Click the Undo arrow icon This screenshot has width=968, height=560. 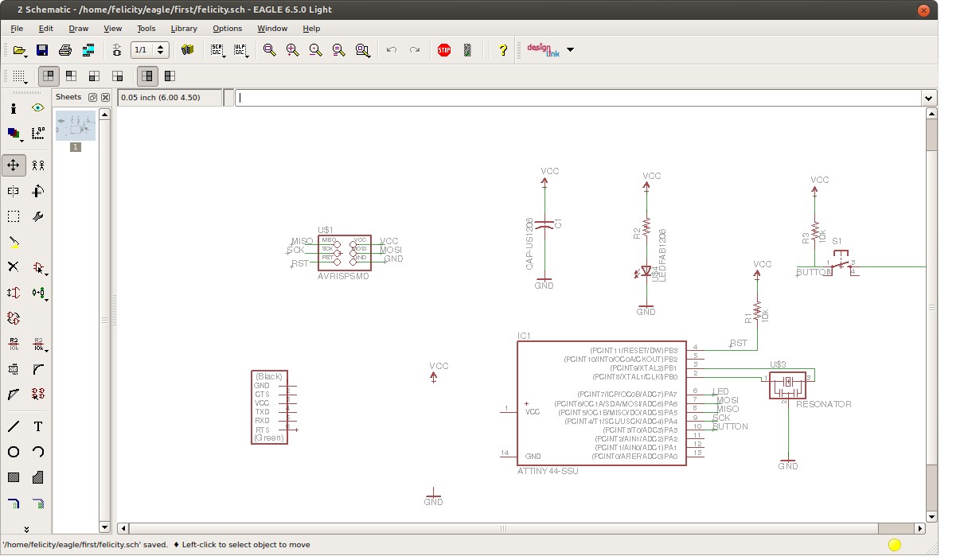(391, 50)
